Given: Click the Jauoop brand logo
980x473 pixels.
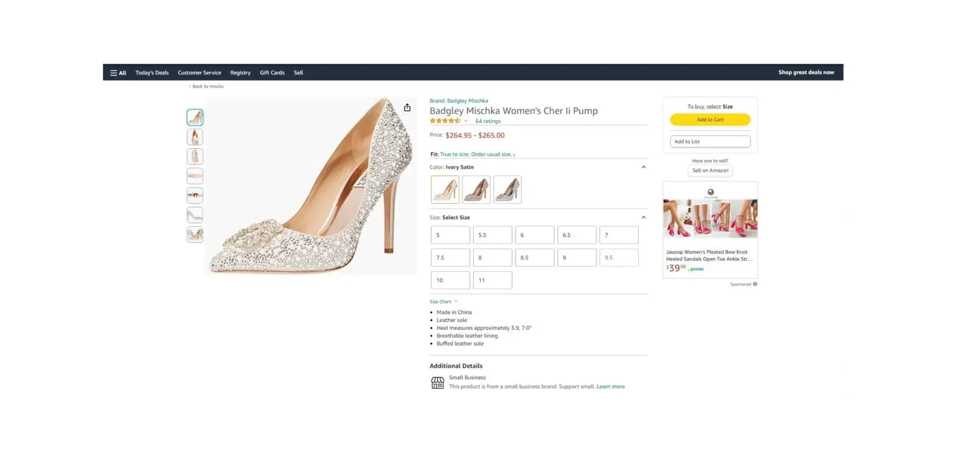Looking at the screenshot, I should pos(711,193).
